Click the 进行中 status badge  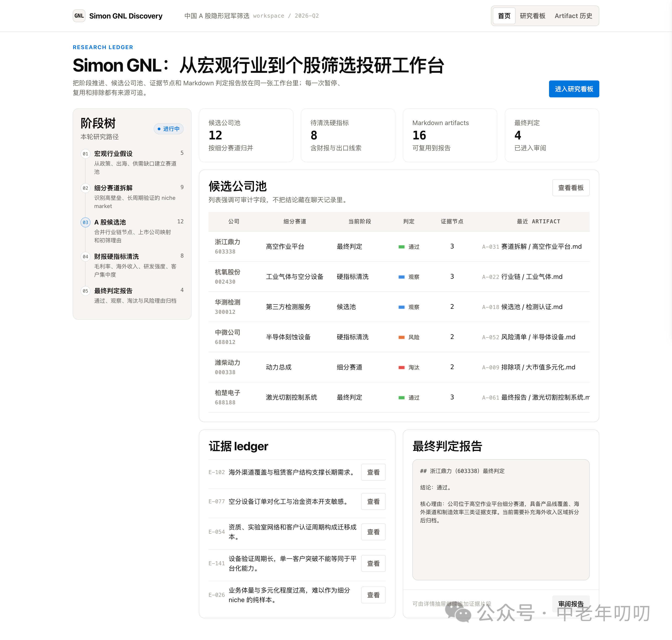pos(168,129)
